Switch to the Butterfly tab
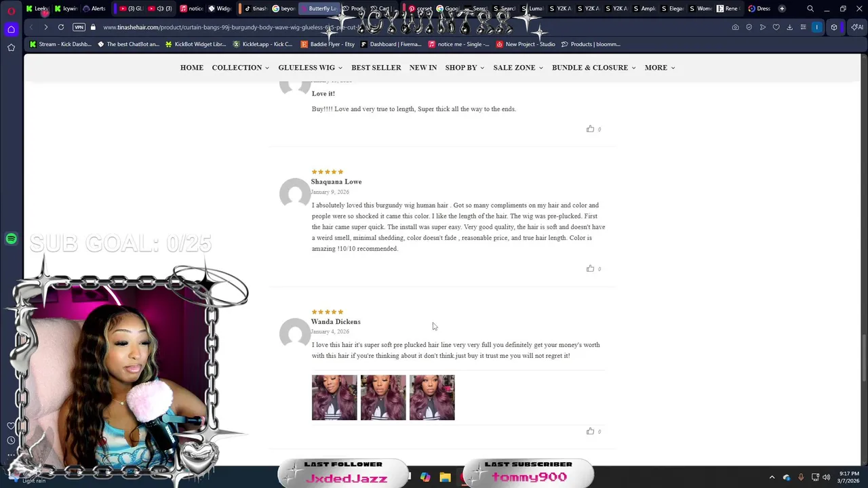The height and width of the screenshot is (488, 868). [x=319, y=9]
